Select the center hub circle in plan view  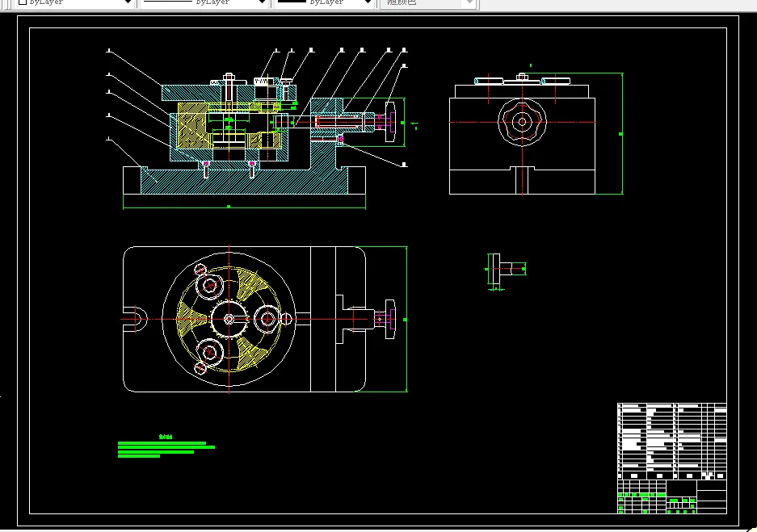pos(229,319)
